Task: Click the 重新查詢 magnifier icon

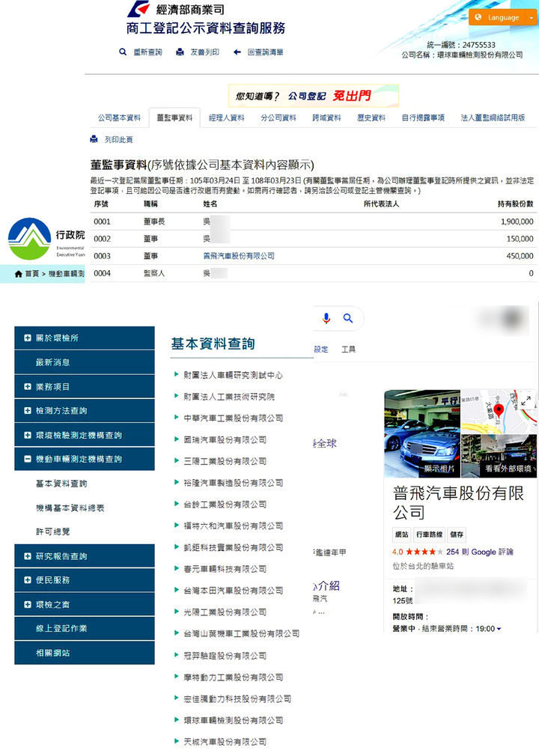Action: tap(123, 52)
